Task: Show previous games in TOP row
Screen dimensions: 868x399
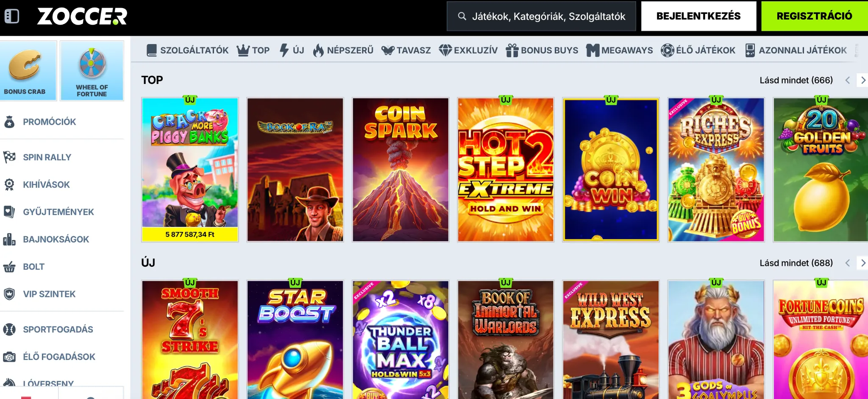Action: point(848,80)
